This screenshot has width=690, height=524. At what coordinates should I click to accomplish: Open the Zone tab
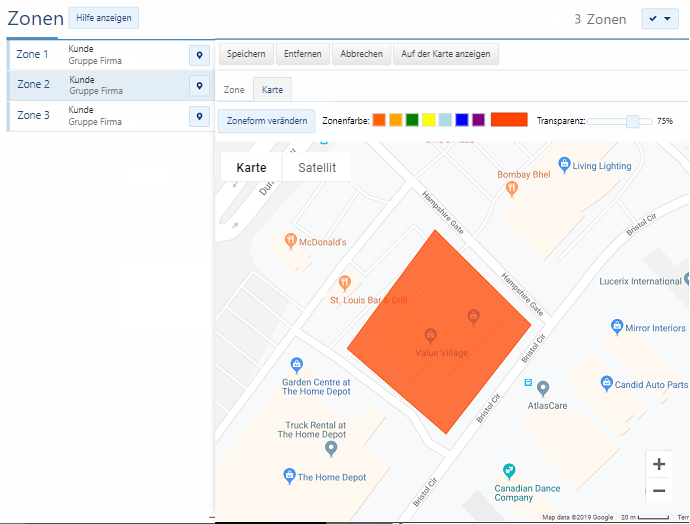(x=234, y=90)
